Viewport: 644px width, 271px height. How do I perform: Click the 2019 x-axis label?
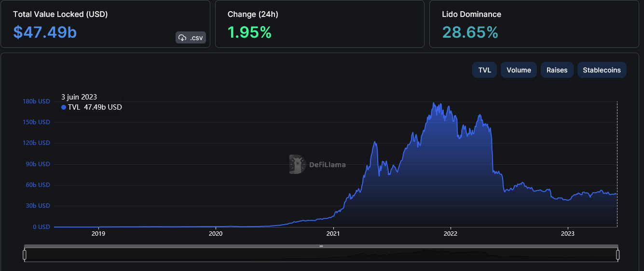[98, 234]
